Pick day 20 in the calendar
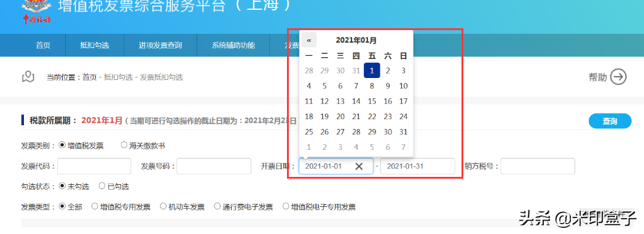Image resolution: width=644 pixels, height=234 pixels. [x=340, y=117]
